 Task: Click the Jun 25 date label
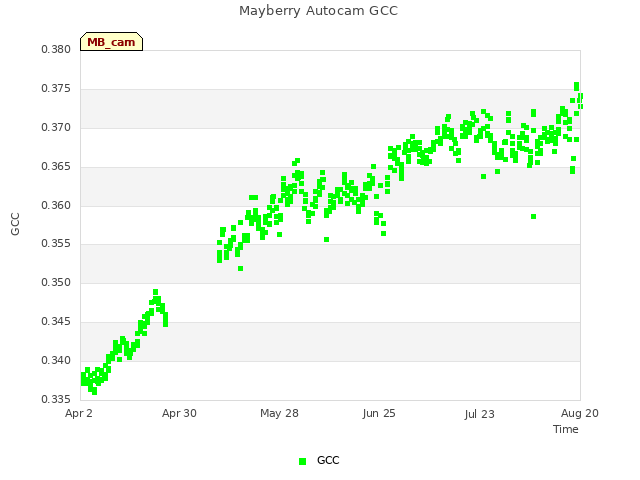[x=379, y=413]
